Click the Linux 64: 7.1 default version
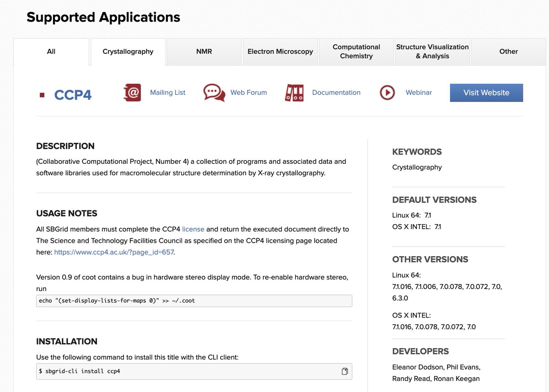 click(x=412, y=215)
